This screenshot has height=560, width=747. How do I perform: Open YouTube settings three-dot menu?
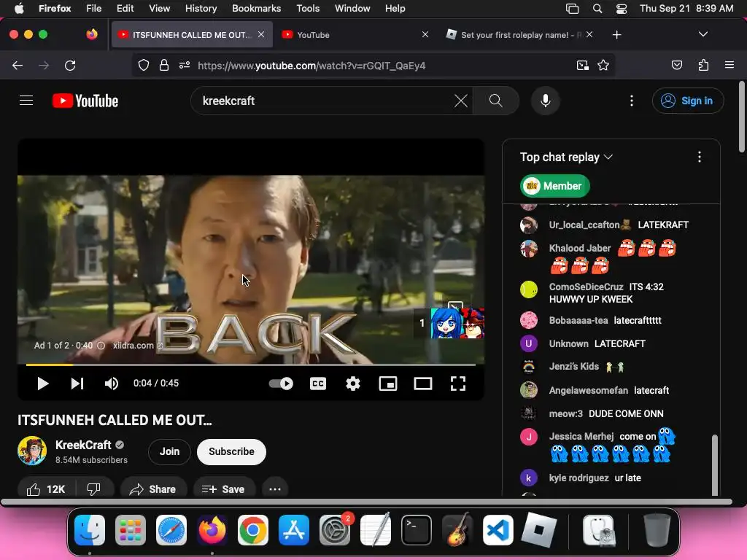[632, 101]
